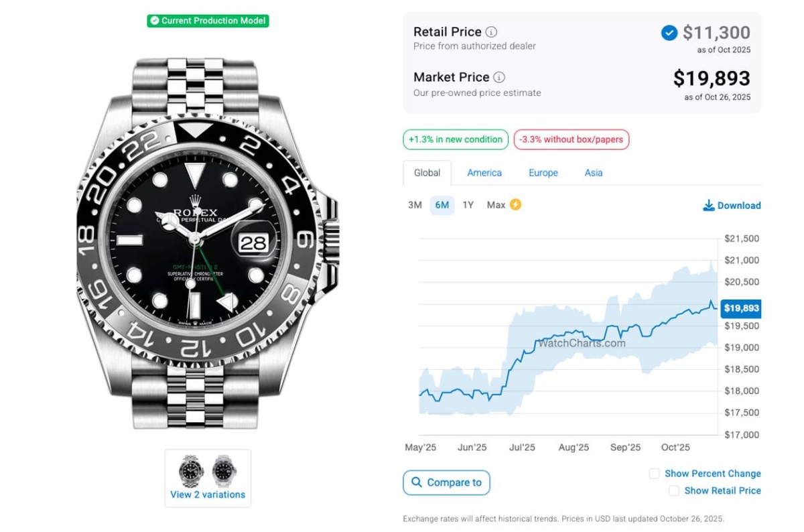Click the +1.3% in new condition badge
Viewport: 804px width, 532px height.
(x=455, y=139)
